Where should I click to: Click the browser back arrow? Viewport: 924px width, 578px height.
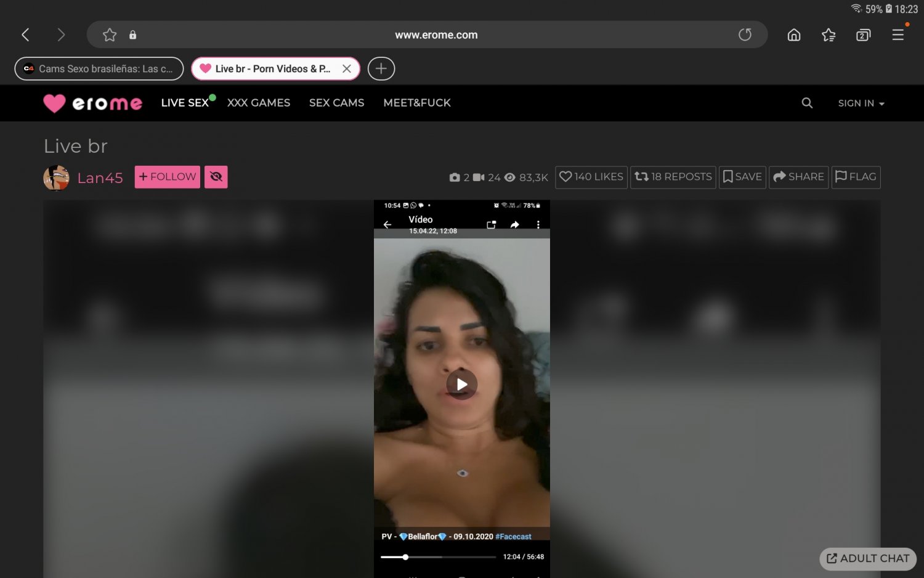(x=25, y=35)
